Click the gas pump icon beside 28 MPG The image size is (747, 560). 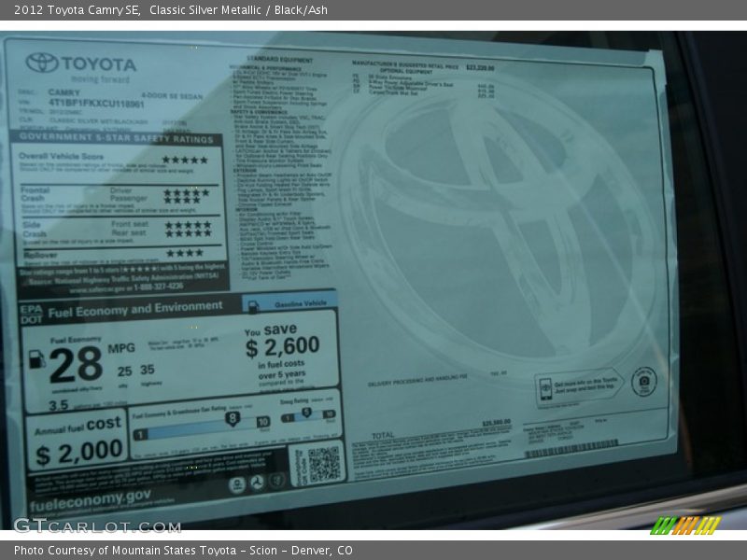pos(36,358)
